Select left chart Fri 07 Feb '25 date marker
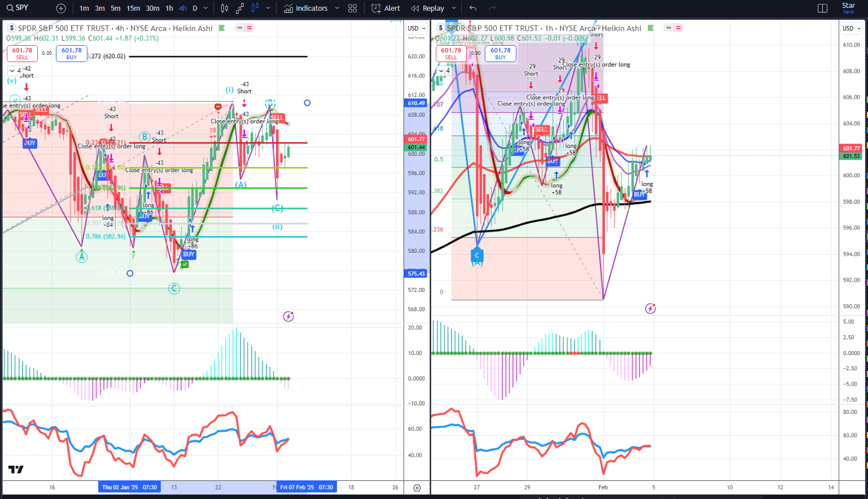868x499 pixels. [306, 487]
